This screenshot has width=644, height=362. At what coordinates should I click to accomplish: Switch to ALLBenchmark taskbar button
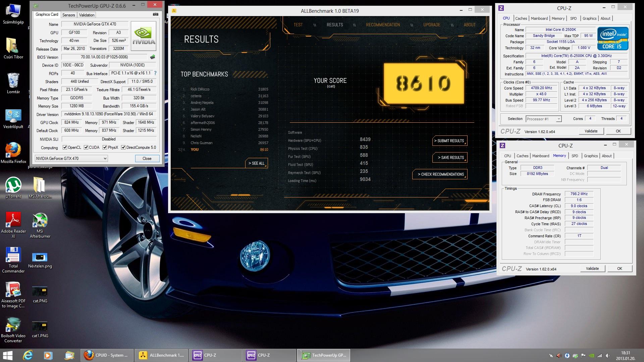pyautogui.click(x=161, y=355)
